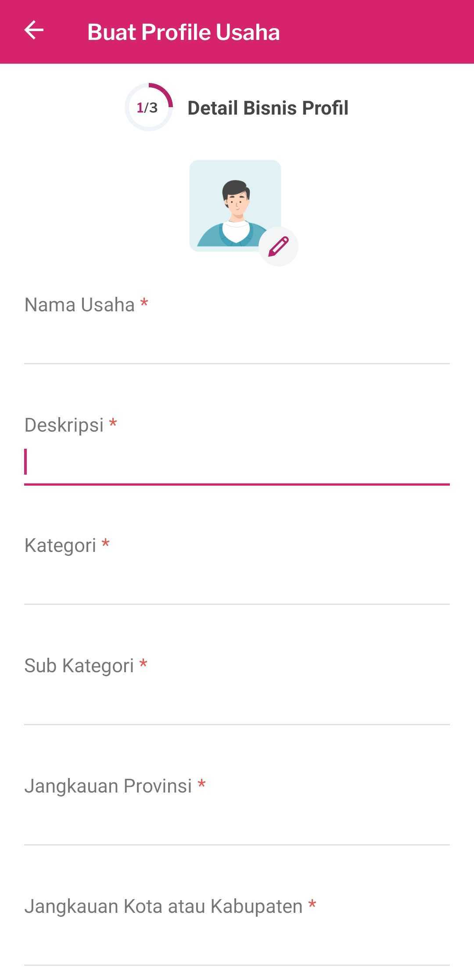Tap the Deskripsi label text
The height and width of the screenshot is (980, 474).
(64, 425)
